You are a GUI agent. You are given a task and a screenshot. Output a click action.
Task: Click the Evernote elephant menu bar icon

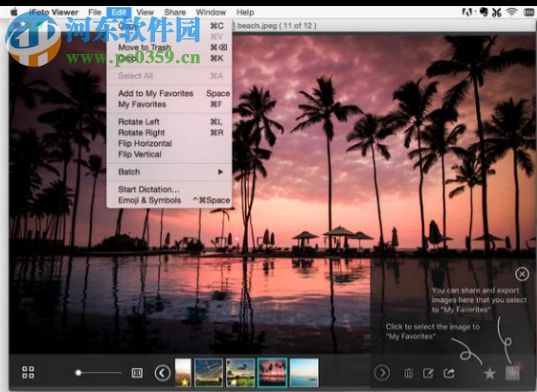[x=483, y=12]
